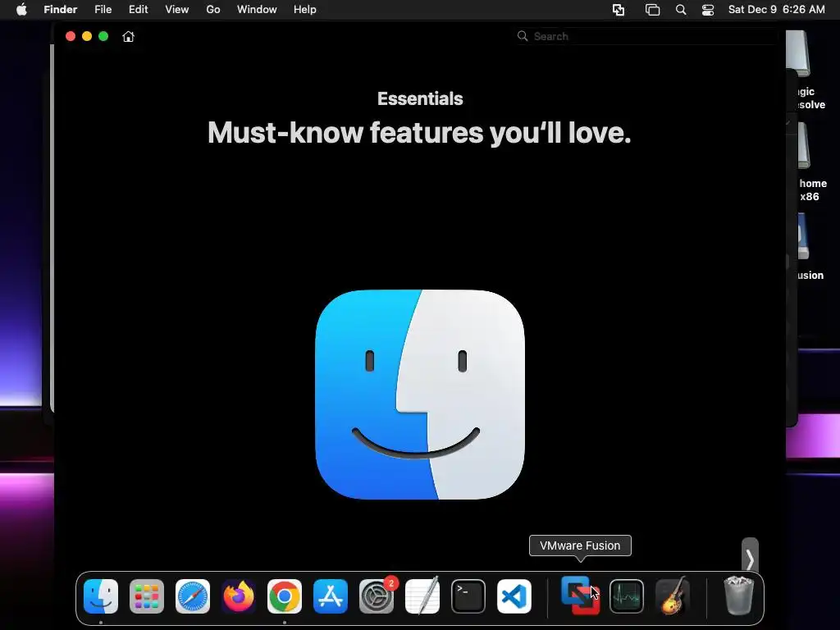Launch Google Chrome from the Dock

285,596
